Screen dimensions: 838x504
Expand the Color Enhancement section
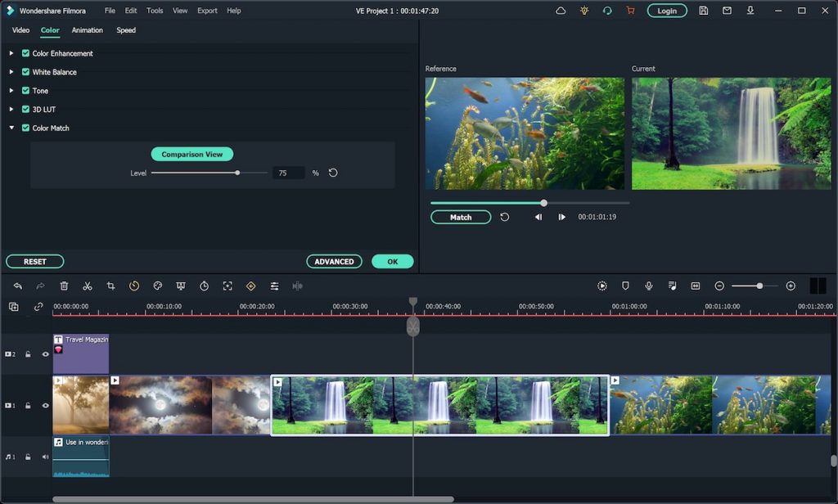click(x=11, y=52)
